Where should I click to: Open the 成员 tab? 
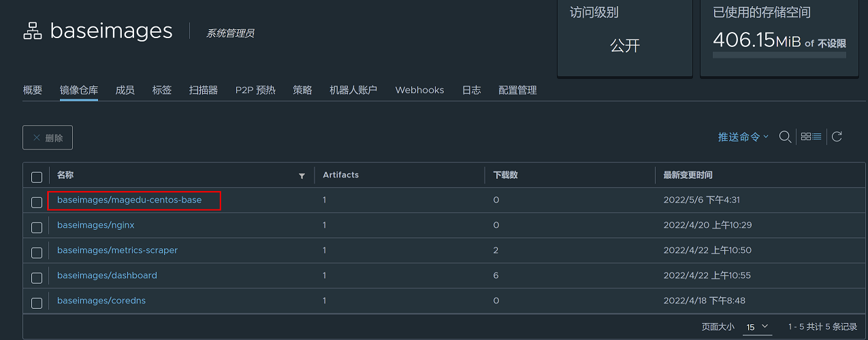tap(125, 90)
